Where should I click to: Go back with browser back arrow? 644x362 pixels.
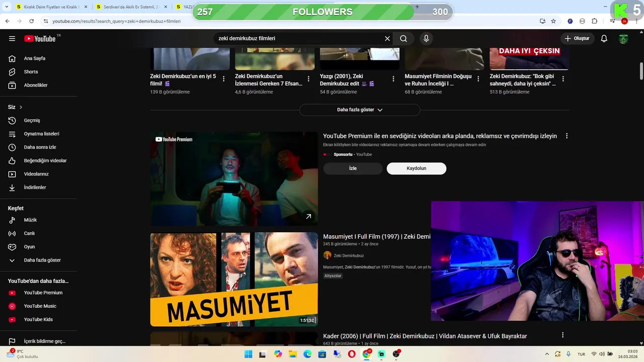[7, 21]
